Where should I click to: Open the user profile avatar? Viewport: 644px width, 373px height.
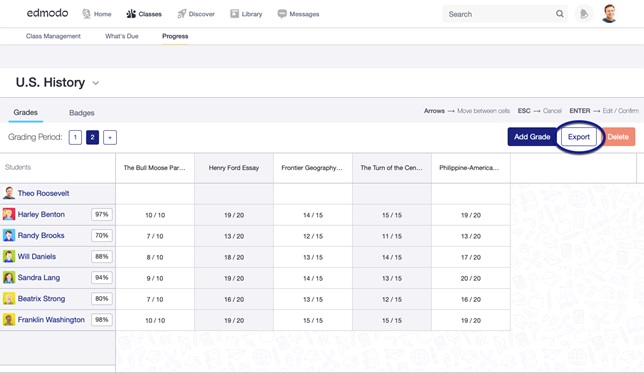pos(609,14)
